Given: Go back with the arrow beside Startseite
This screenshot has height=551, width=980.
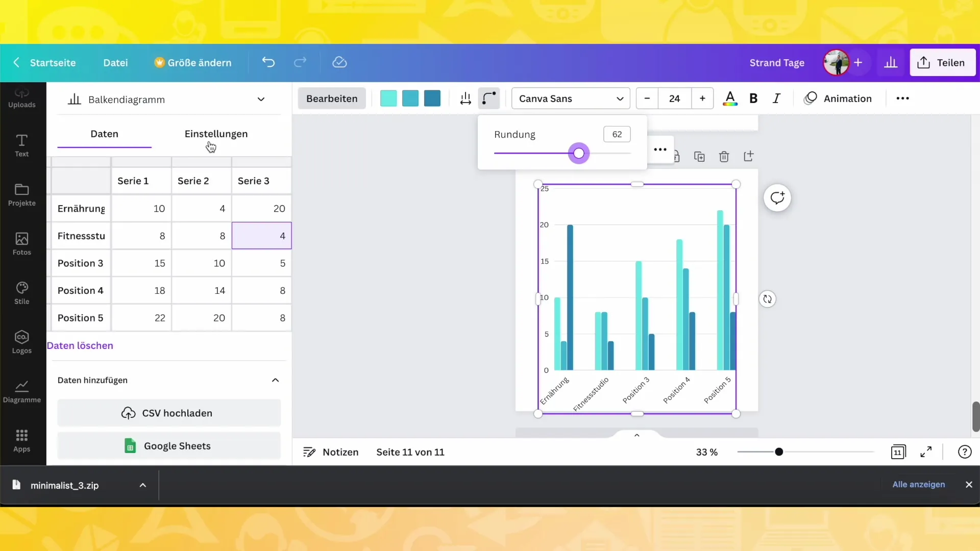Looking at the screenshot, I should click(16, 62).
